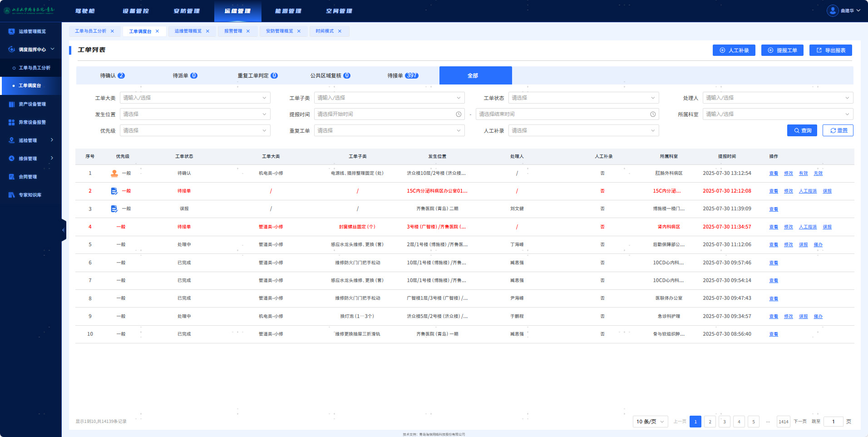Open the 工单状态 dropdown
The image size is (868, 437).
click(584, 98)
